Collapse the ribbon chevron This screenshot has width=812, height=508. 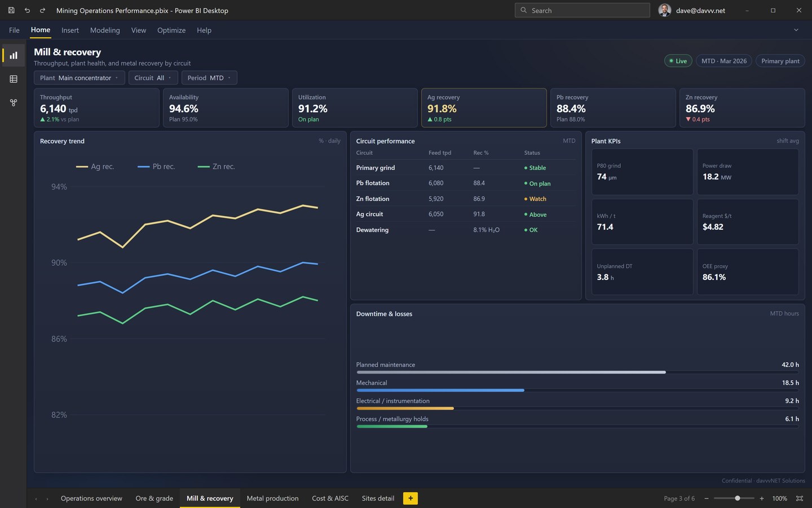(796, 30)
